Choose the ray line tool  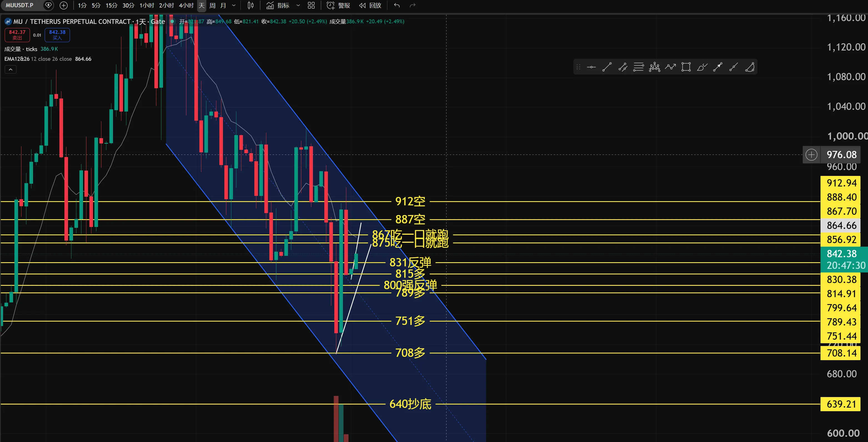pos(734,67)
